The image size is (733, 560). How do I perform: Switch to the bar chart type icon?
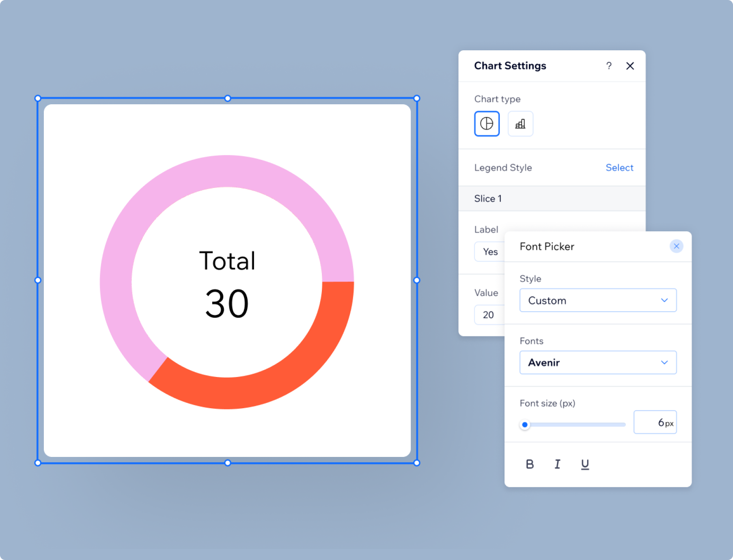520,123
